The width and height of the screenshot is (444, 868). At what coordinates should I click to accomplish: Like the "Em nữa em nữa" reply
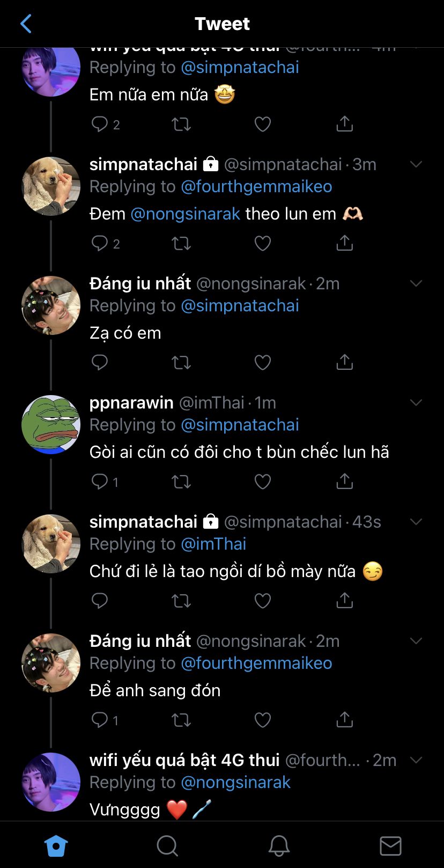point(262,125)
